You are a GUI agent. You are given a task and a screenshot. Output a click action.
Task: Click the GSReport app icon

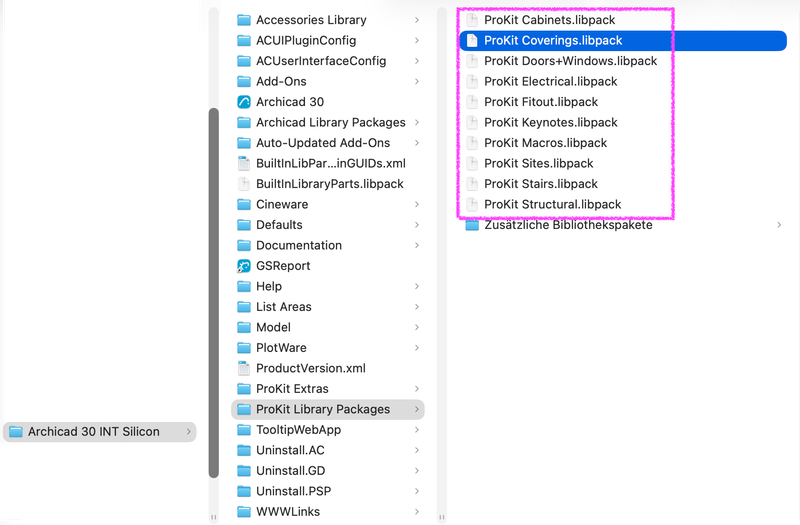point(244,266)
